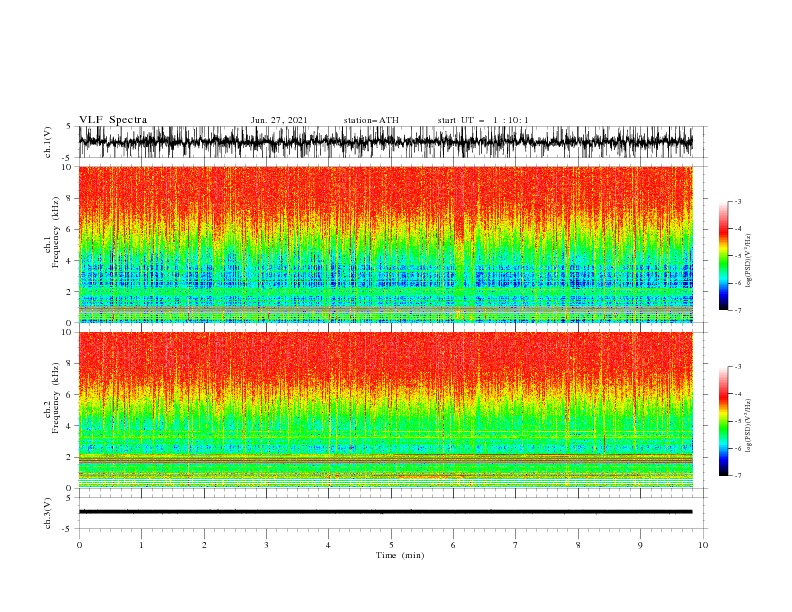Click the ch.1 spectrogram color scale bar
Screen dimensions: 792x612
click(x=723, y=256)
